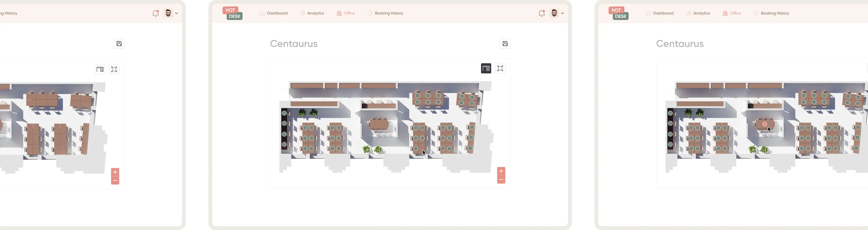This screenshot has width=868, height=230.
Task: Click the save floorplan floppy disk icon
Action: tap(505, 43)
